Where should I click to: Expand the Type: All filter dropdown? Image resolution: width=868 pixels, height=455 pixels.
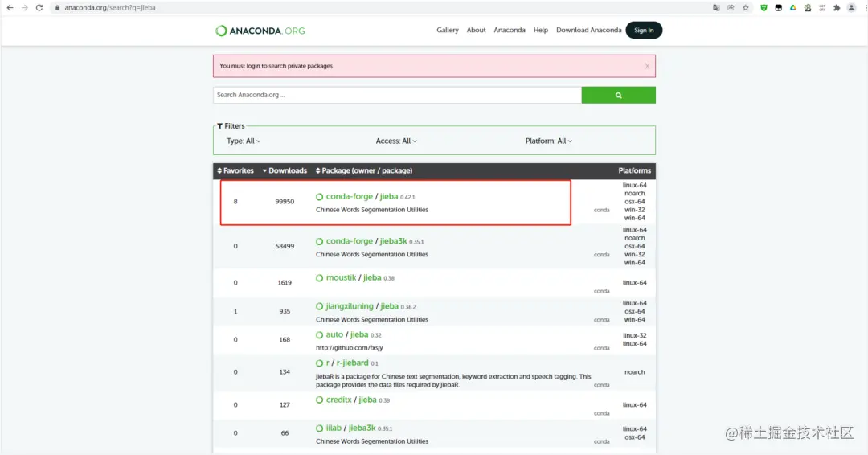click(x=244, y=141)
